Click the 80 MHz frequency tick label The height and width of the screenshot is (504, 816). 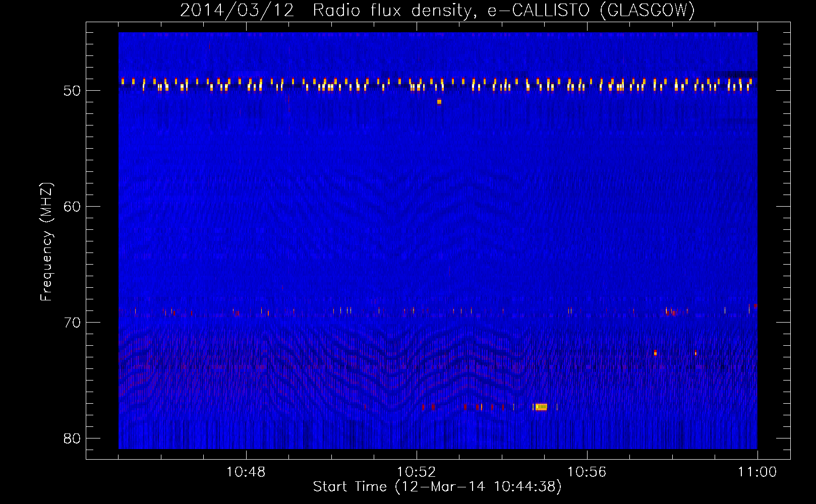[72, 438]
